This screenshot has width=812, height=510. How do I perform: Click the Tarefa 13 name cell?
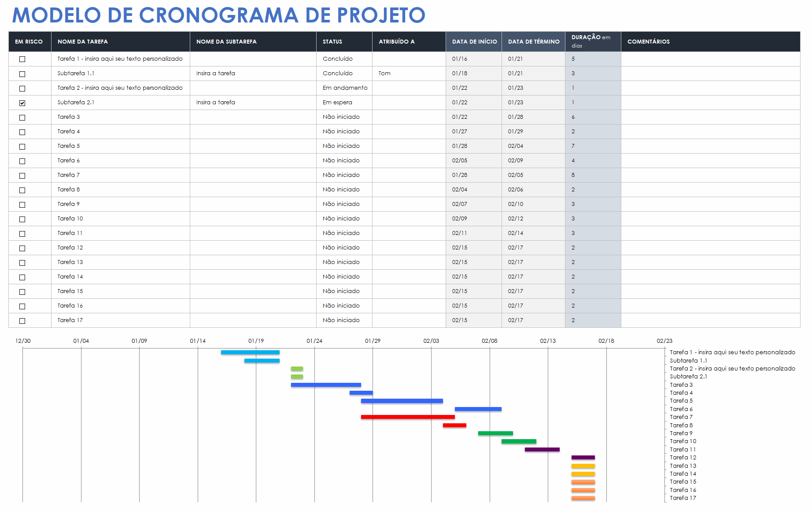(x=121, y=262)
